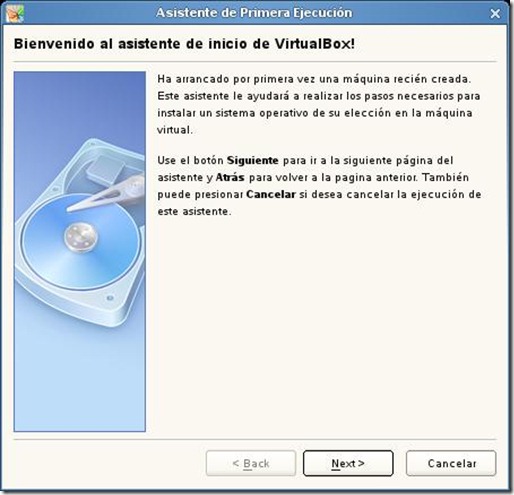Click the text este asistente. ending second paragraph
The image size is (514, 495).
click(x=194, y=211)
